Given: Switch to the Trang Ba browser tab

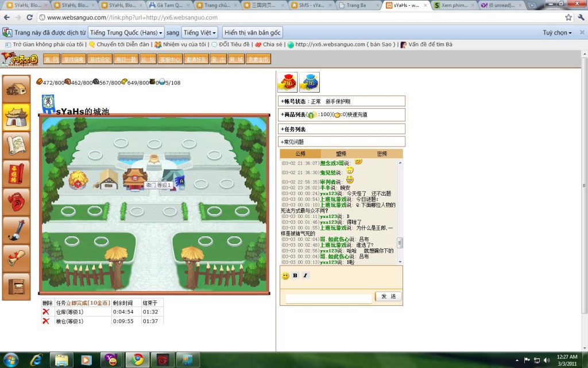Looking at the screenshot, I should [358, 5].
